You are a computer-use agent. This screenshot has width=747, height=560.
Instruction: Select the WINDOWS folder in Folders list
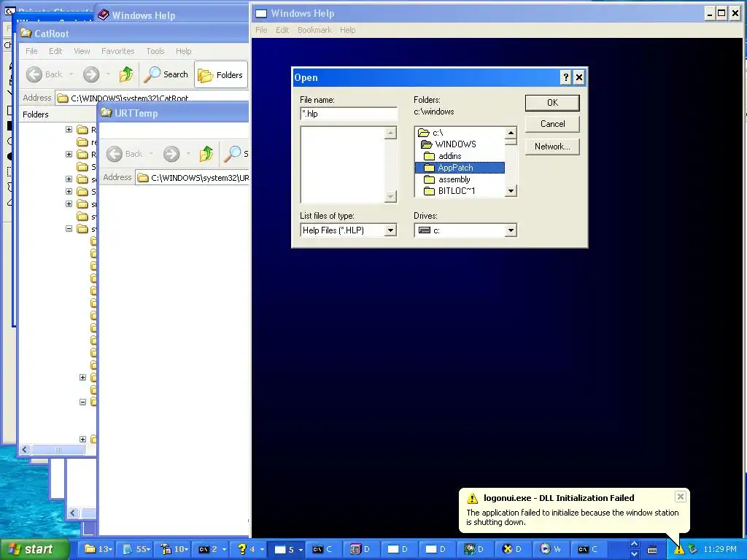[x=449, y=144]
